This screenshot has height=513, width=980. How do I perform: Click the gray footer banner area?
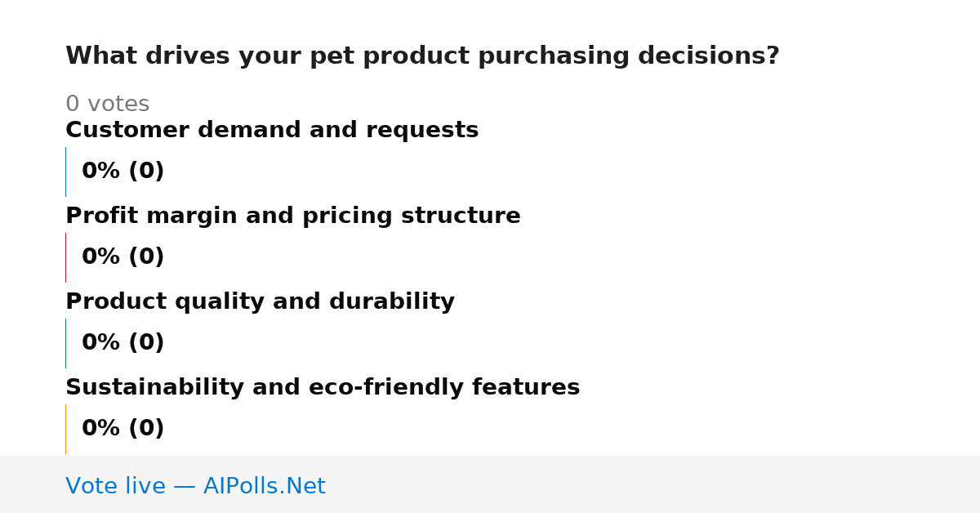490,484
